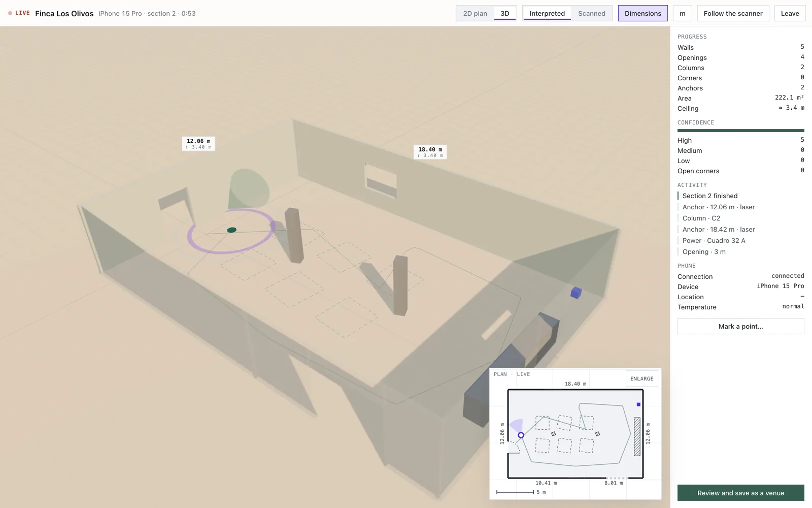The image size is (812, 508).
Task: Click the minimap 10.41 m dimension
Action: pos(546,483)
